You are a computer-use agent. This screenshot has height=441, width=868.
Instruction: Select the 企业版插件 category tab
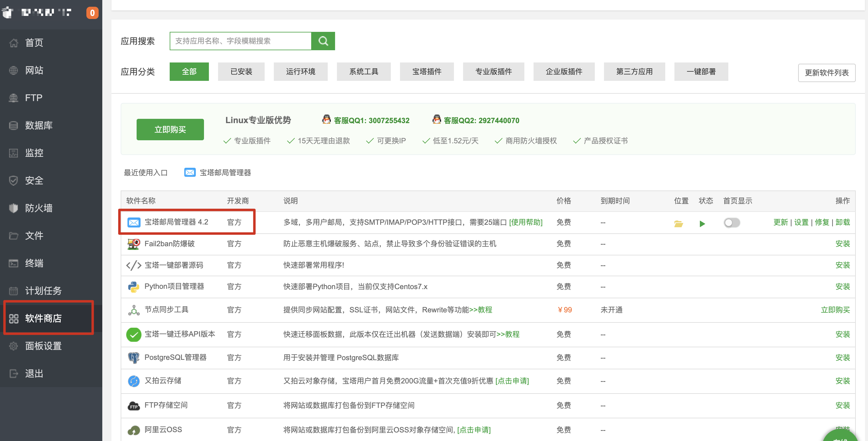tap(564, 71)
